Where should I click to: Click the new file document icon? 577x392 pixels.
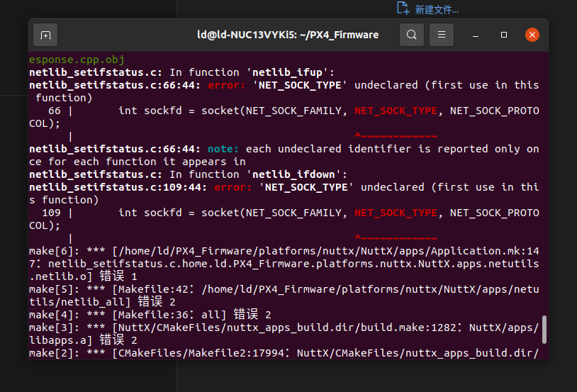point(403,9)
